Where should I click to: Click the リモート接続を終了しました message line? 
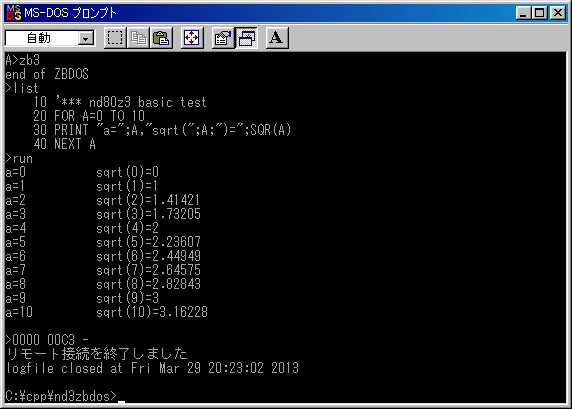(x=97, y=354)
